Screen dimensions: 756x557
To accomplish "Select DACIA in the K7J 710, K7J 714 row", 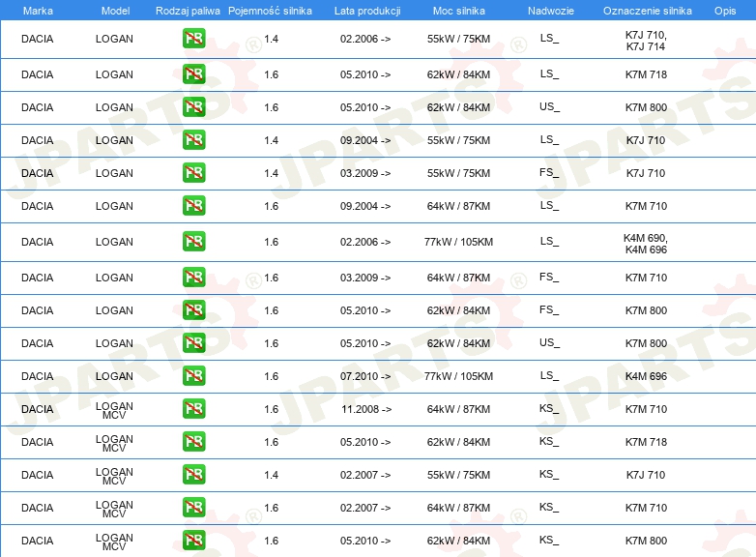I will [37, 39].
